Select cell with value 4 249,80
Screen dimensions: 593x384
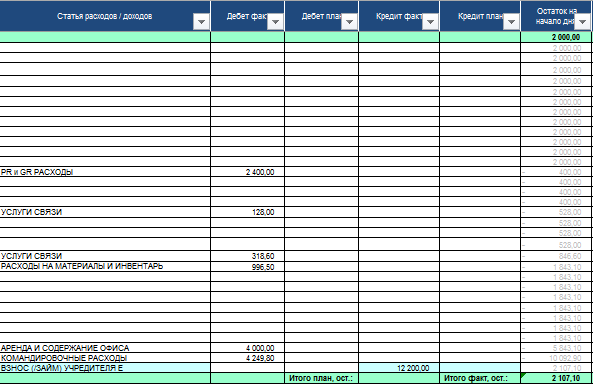click(x=247, y=358)
